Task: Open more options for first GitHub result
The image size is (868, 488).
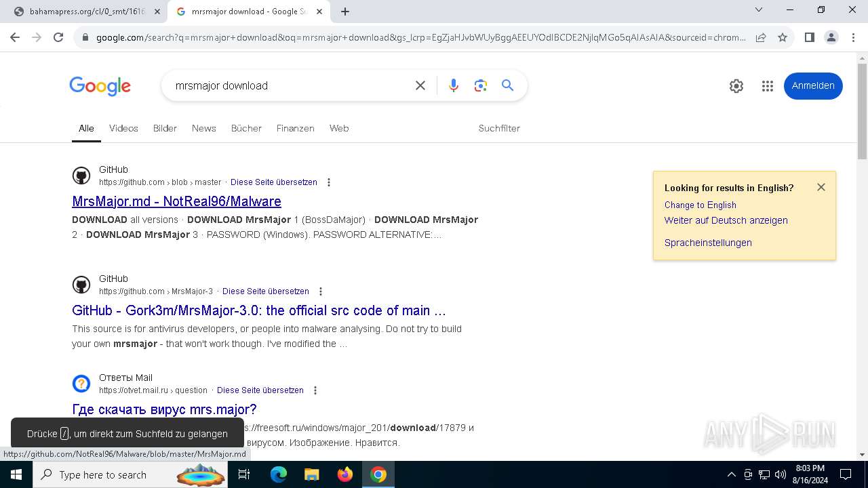Action: click(329, 182)
